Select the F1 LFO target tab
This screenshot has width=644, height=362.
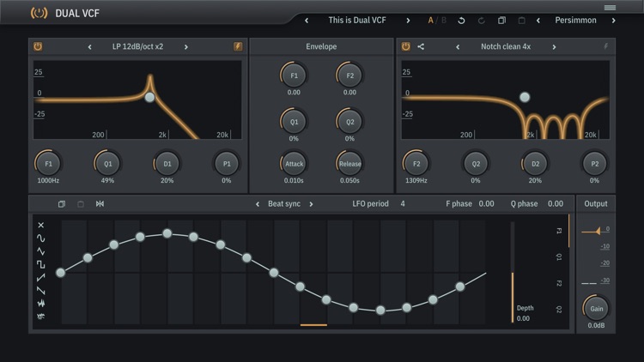coord(559,231)
